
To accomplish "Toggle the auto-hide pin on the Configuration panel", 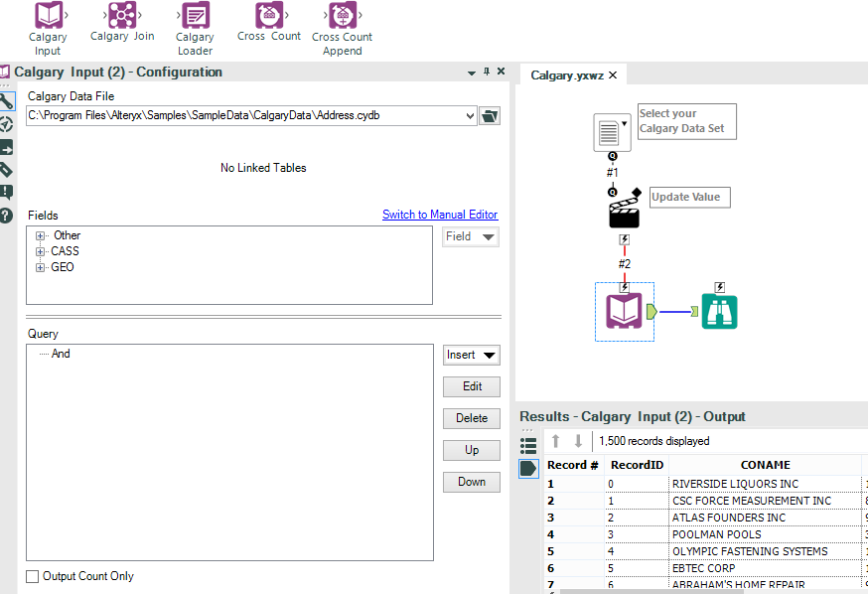I will point(487,73).
